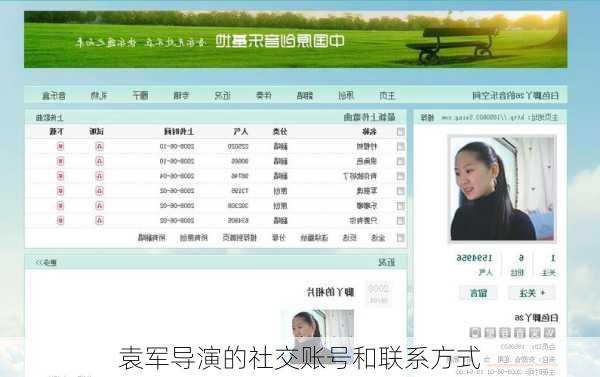This screenshot has width=600, height=377.
Task: Check the box for the 只要有你 row
Action: (x=400, y=220)
